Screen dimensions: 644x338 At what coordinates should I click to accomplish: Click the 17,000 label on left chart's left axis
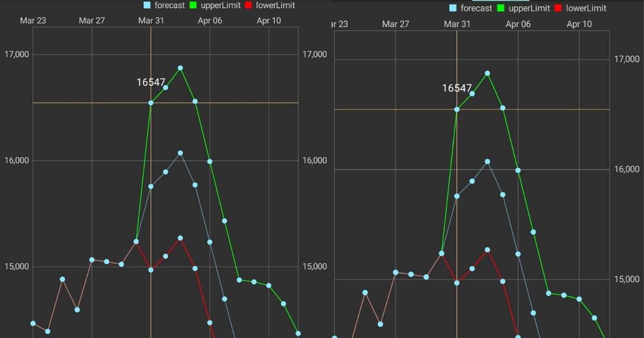[17, 54]
